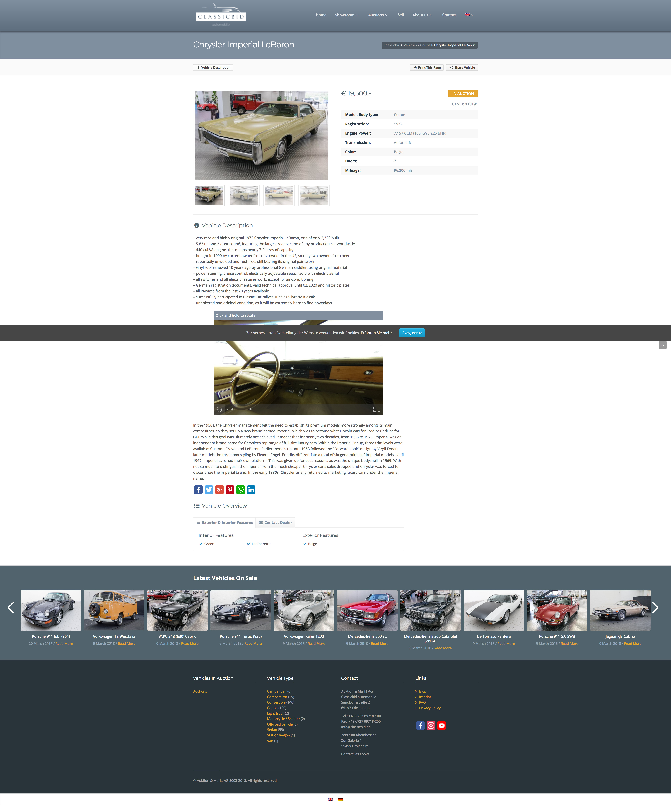
Task: Switch to Contact Dealer tab
Action: 275,523
